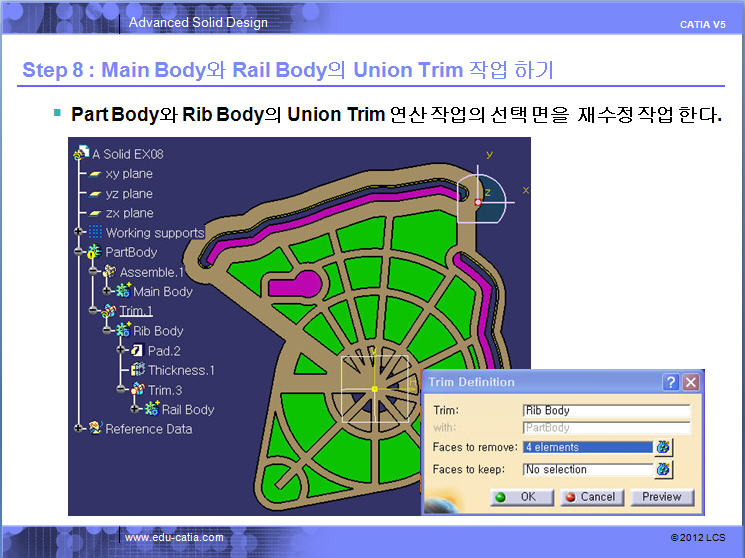The height and width of the screenshot is (558, 745).
Task: Click the Faces to remove selector icon
Action: [x=663, y=447]
